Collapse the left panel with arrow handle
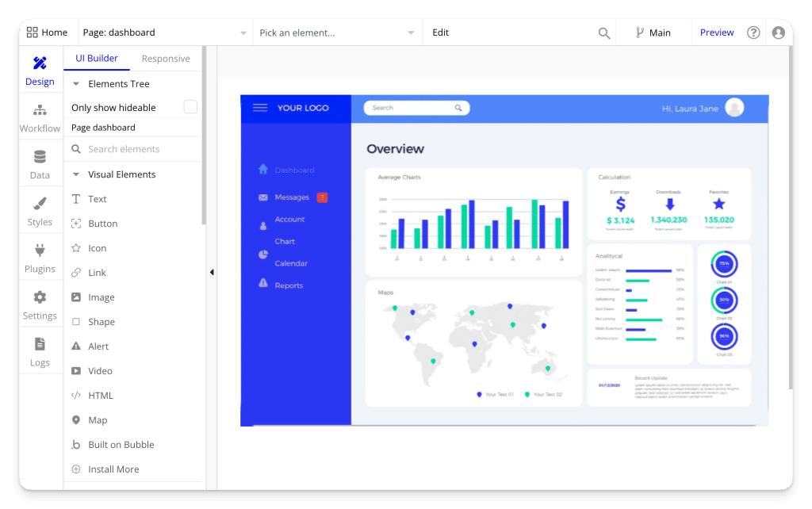The width and height of the screenshot is (812, 509). 212,273
